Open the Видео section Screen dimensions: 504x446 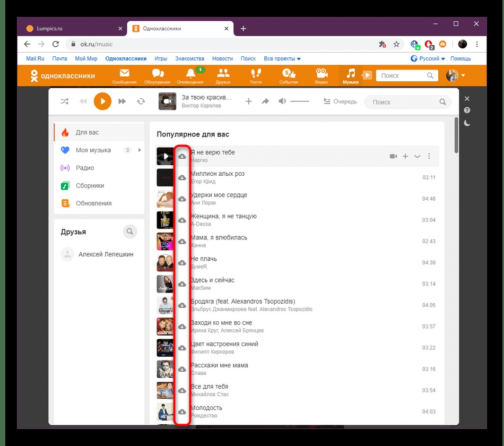click(321, 76)
